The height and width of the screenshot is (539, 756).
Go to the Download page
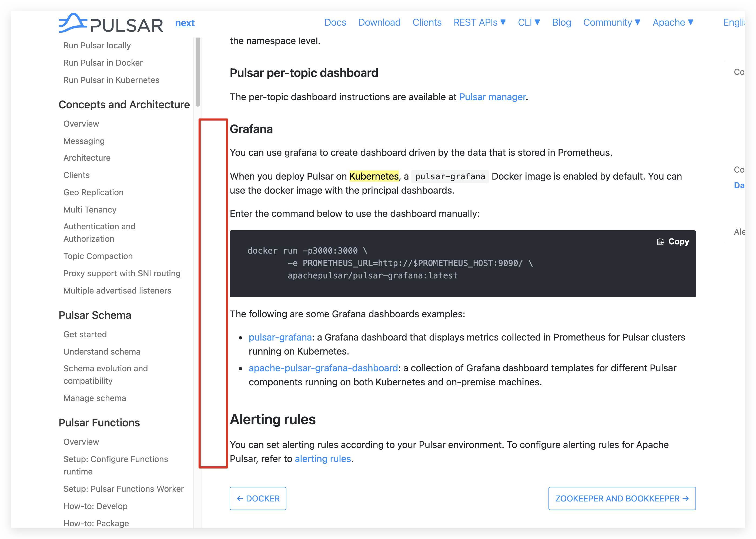tap(379, 22)
